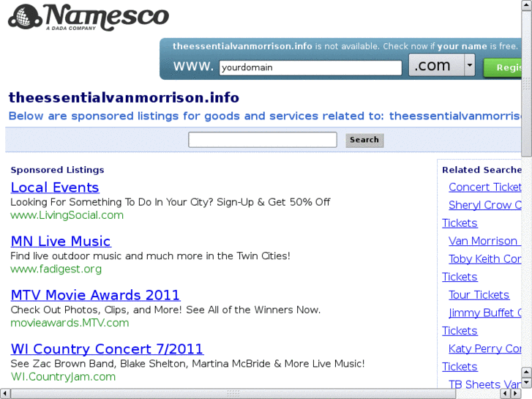The width and height of the screenshot is (532, 399).
Task: Click the 'Related Searches' heading
Action: coord(482,170)
